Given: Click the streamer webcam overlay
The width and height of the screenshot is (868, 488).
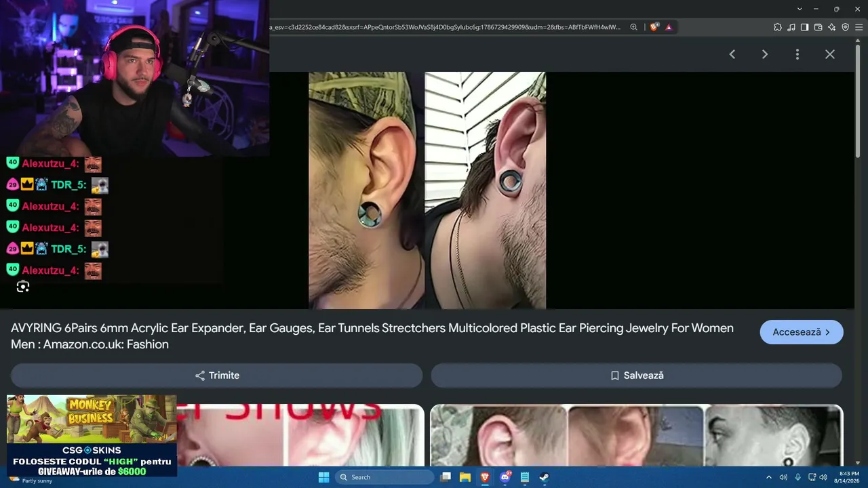Looking at the screenshot, I should coord(134,78).
